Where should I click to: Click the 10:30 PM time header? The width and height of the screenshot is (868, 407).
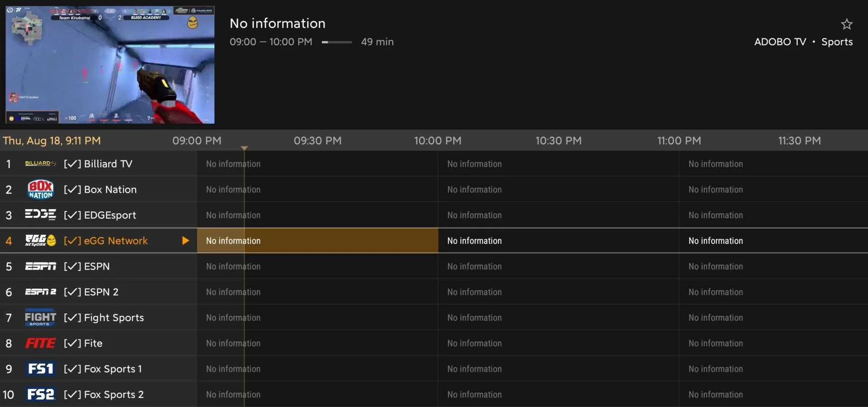click(x=558, y=140)
